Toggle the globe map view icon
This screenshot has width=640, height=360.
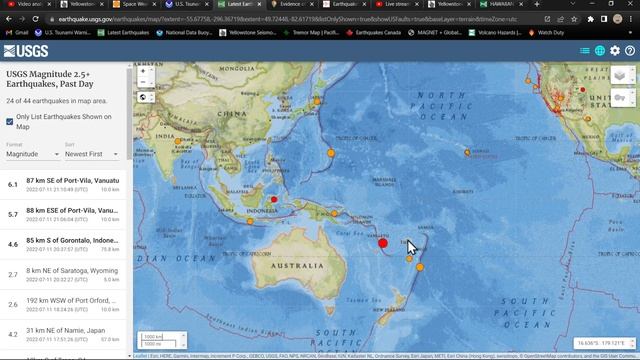[x=600, y=51]
